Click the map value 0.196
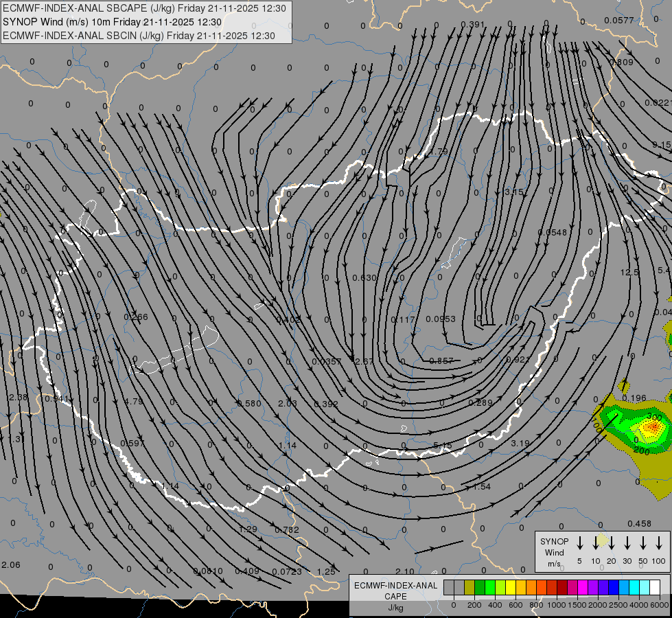Viewport: 672px width, 618px height. click(x=634, y=398)
